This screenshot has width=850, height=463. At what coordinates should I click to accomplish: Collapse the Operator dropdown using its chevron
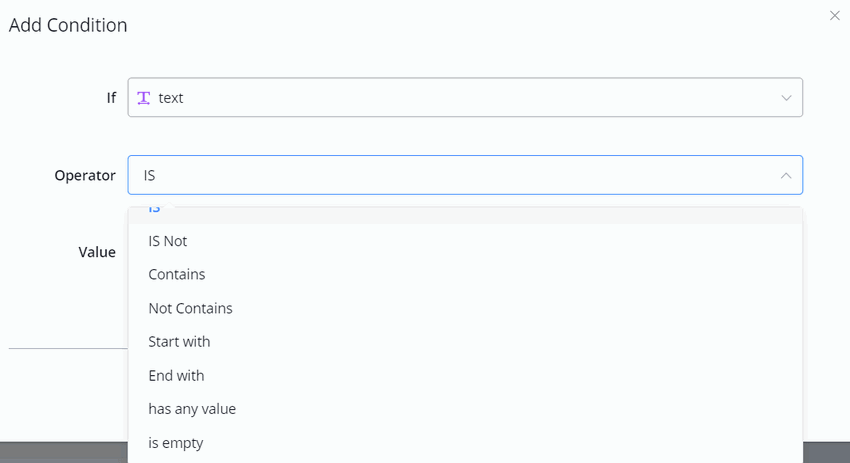(786, 175)
